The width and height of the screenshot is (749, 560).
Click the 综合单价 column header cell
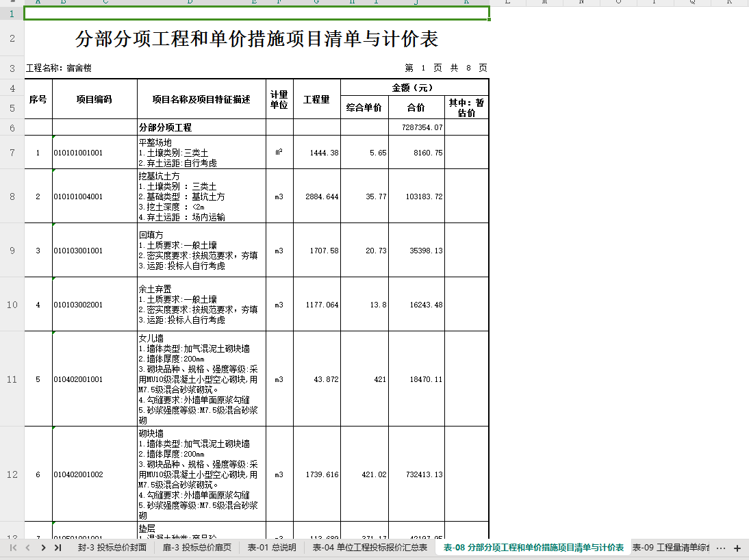click(x=364, y=107)
